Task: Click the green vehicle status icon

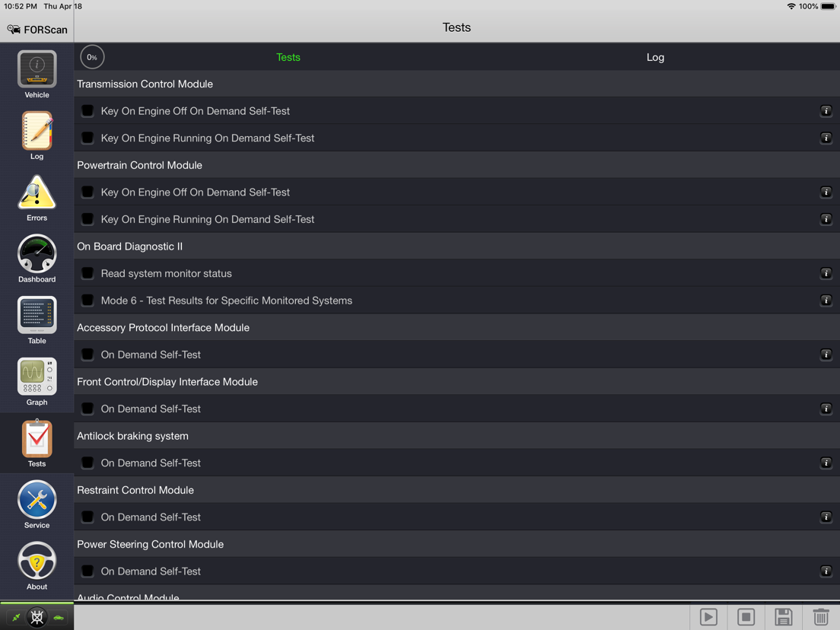Action: coord(59,618)
